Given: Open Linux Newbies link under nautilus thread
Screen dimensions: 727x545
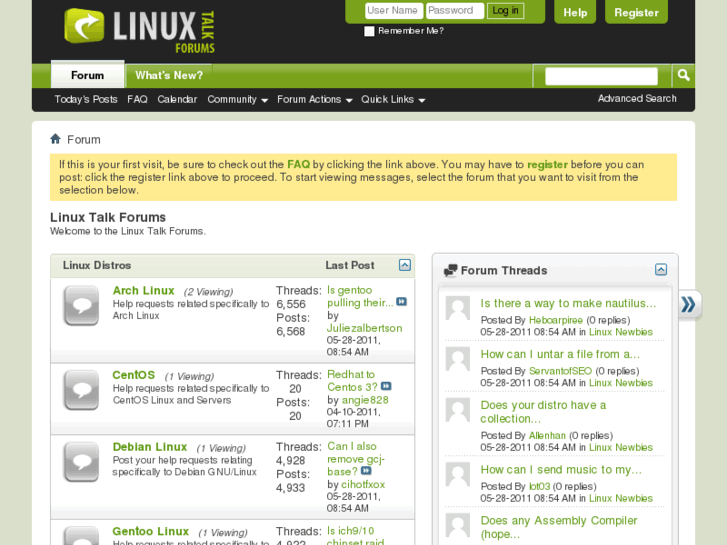Looking at the screenshot, I should [x=620, y=332].
